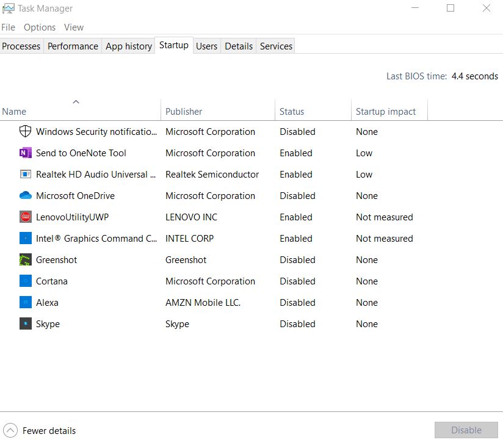Select the Microsoft OneDrive entry name

pyautogui.click(x=75, y=196)
